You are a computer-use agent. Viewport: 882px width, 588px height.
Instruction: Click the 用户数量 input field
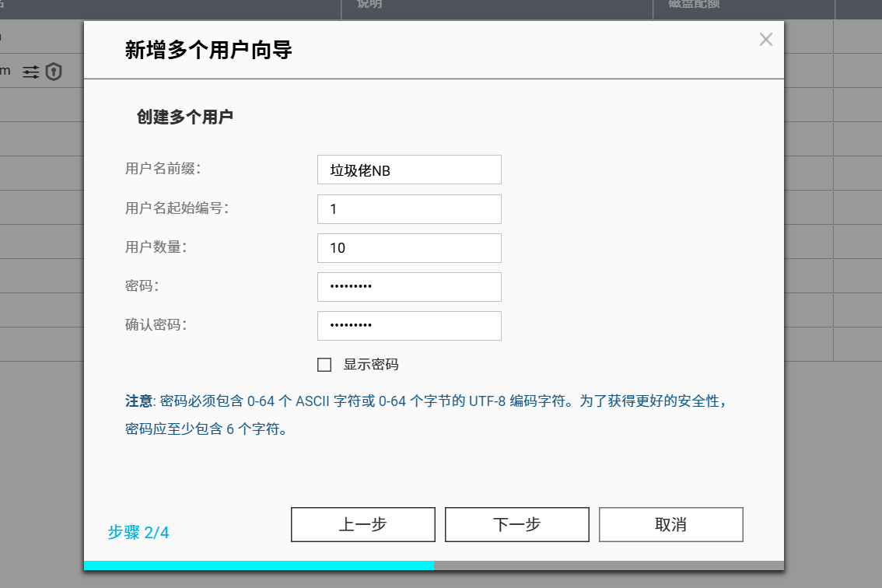[x=409, y=247]
